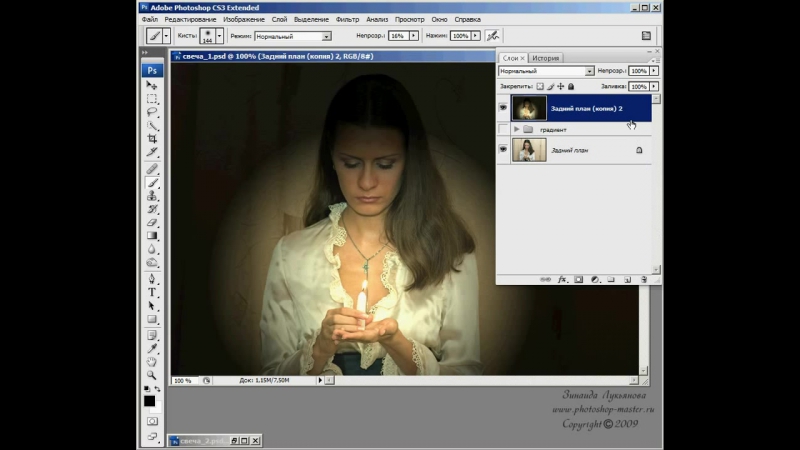Expand the градиент layer group

coord(517,130)
